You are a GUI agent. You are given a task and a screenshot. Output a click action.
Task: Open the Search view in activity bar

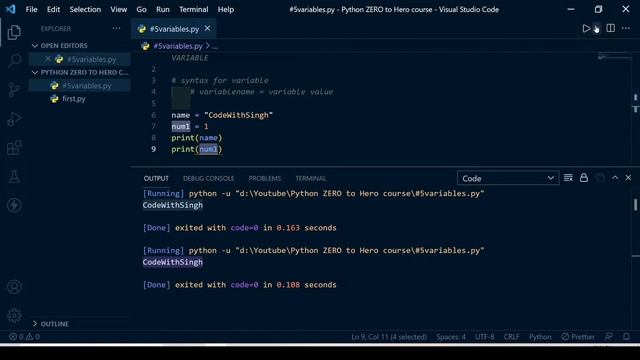14,61
